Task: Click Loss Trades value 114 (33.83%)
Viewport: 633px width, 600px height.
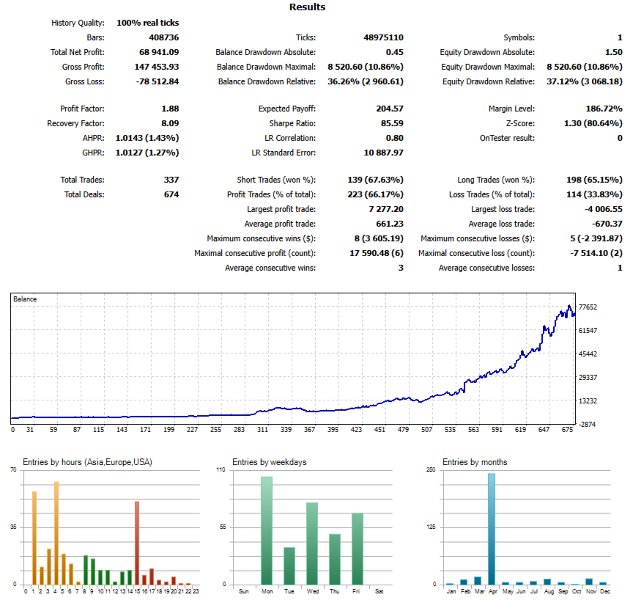Action: click(594, 195)
